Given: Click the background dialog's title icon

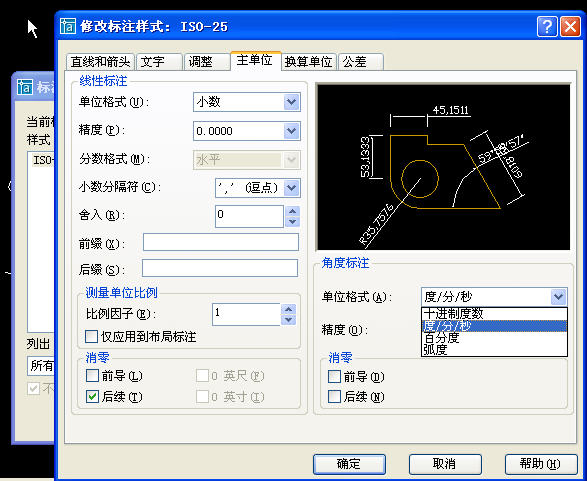Looking at the screenshot, I should (25, 87).
